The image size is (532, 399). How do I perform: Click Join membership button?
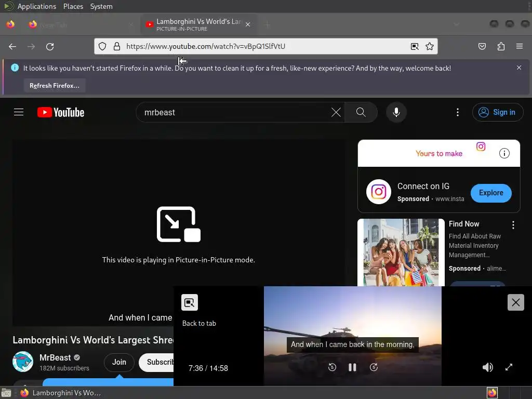(x=119, y=362)
